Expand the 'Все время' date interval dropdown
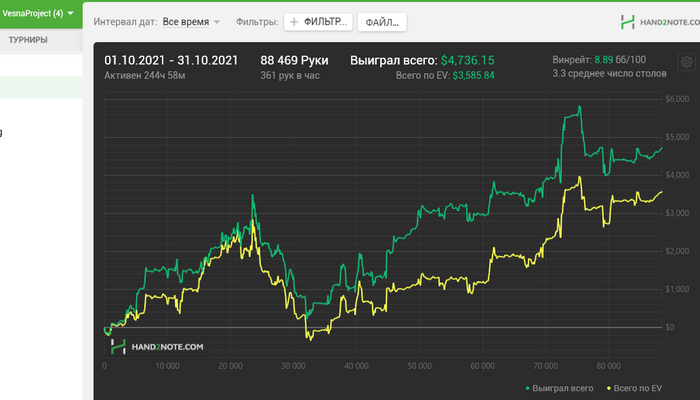This screenshot has height=400, width=700. (191, 22)
